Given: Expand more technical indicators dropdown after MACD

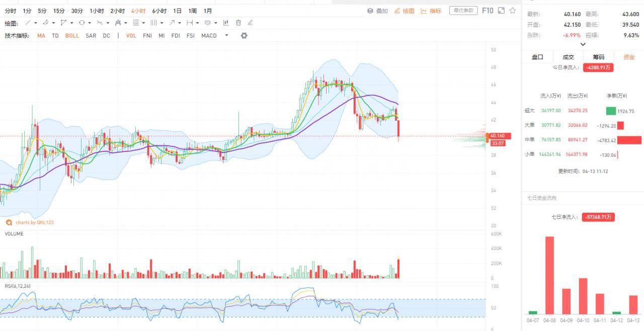Looking at the screenshot, I should click(226, 36).
